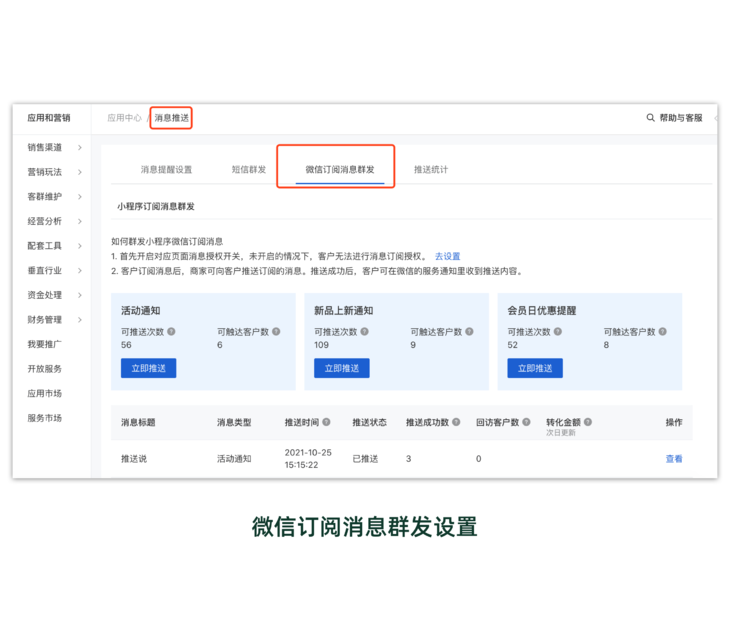Select 推送说 message title cell

(x=134, y=459)
